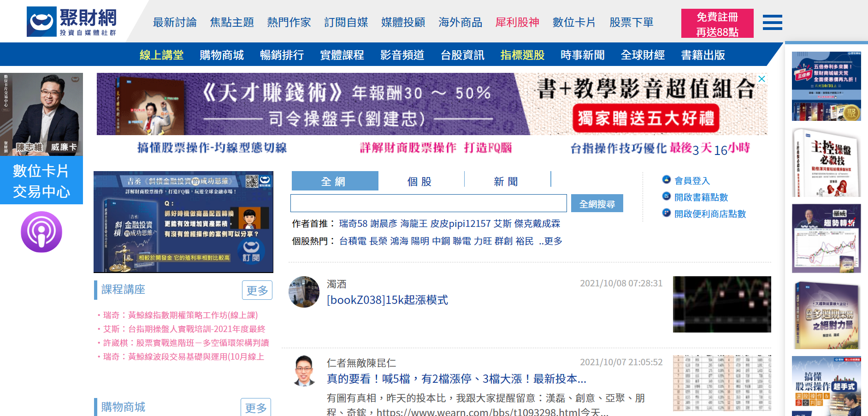Close the banner ad with the X

762,79
